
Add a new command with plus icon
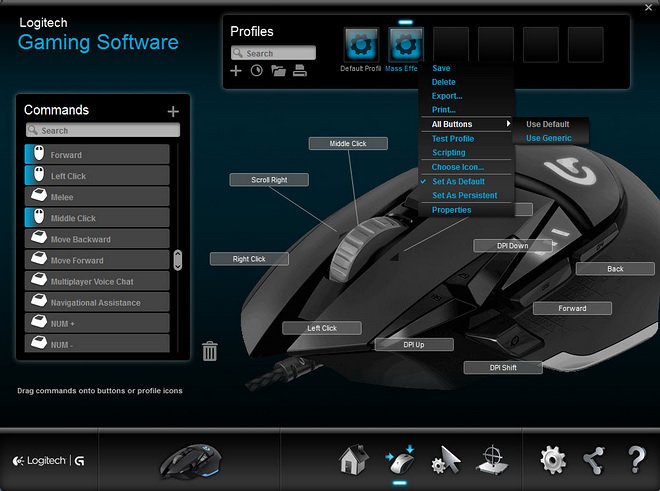[173, 111]
